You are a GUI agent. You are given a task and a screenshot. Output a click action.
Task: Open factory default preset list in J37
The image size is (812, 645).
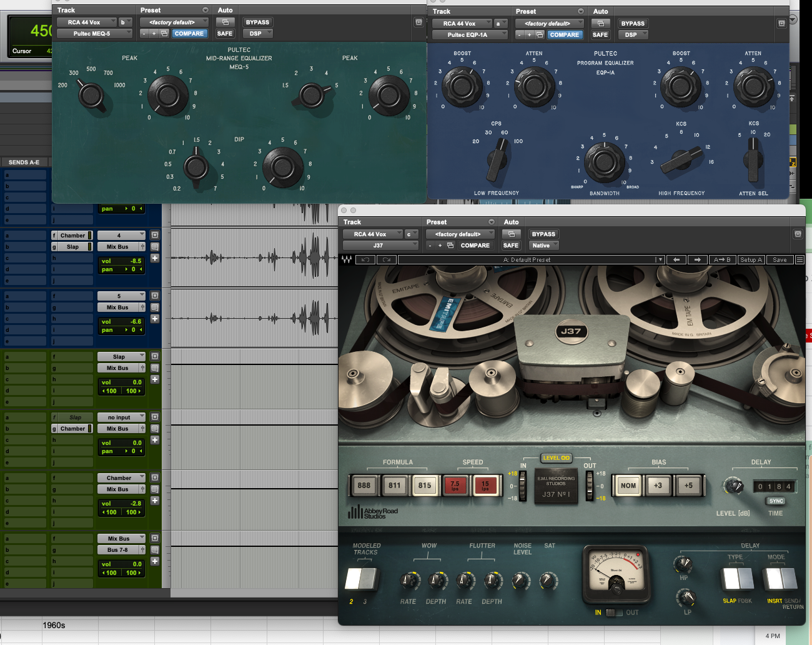(460, 234)
